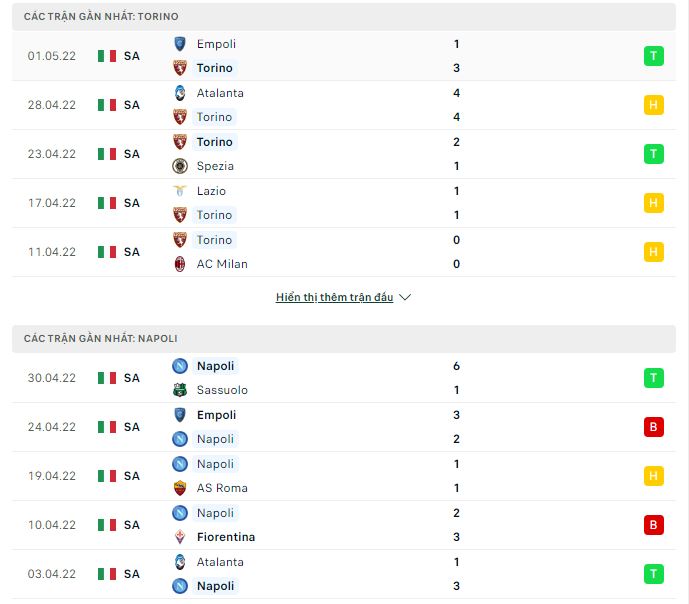
Task: Click the red B badge for Empoli–Napoli
Action: 653,427
